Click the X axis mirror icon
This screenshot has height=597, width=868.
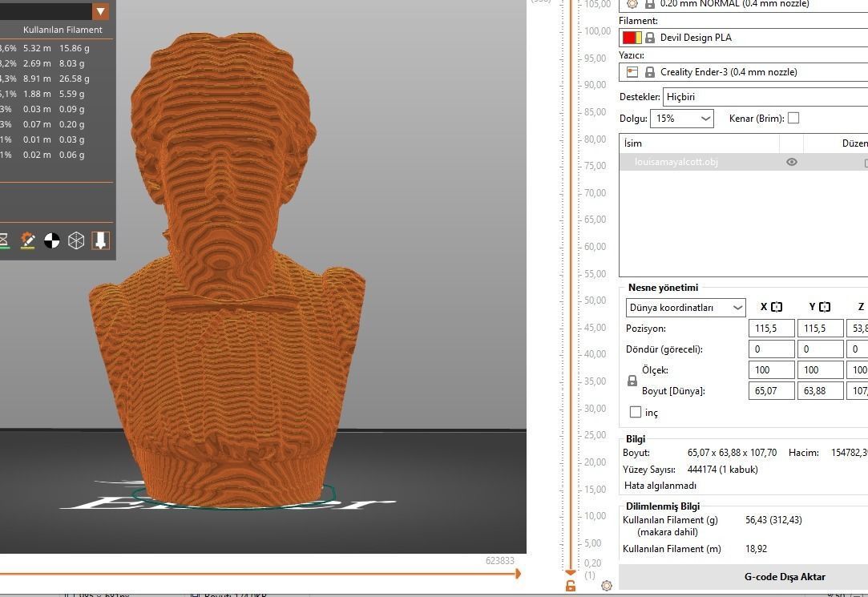click(x=777, y=307)
